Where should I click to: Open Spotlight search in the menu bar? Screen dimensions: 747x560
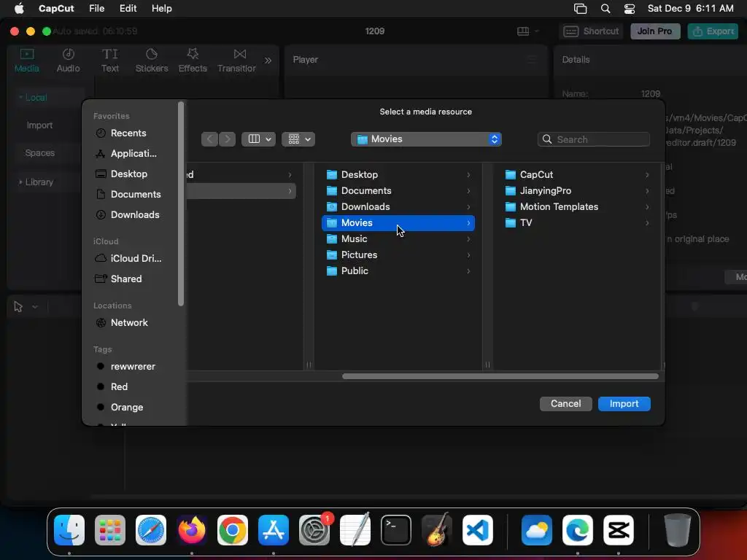click(605, 9)
